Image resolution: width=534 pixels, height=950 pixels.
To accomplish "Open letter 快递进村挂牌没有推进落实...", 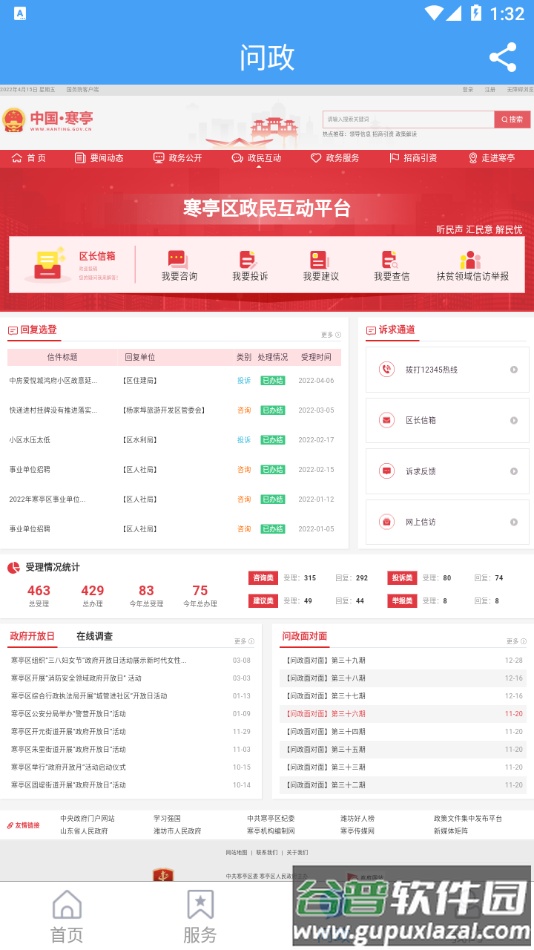I will click(53, 410).
